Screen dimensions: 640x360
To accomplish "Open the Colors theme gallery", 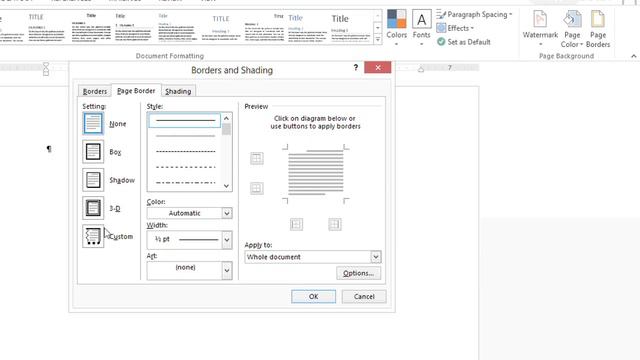I will click(396, 28).
